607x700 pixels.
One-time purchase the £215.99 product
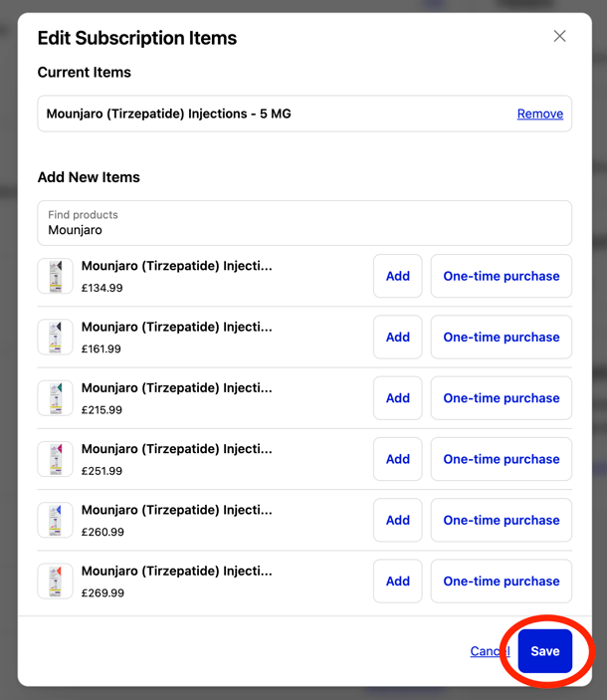501,398
